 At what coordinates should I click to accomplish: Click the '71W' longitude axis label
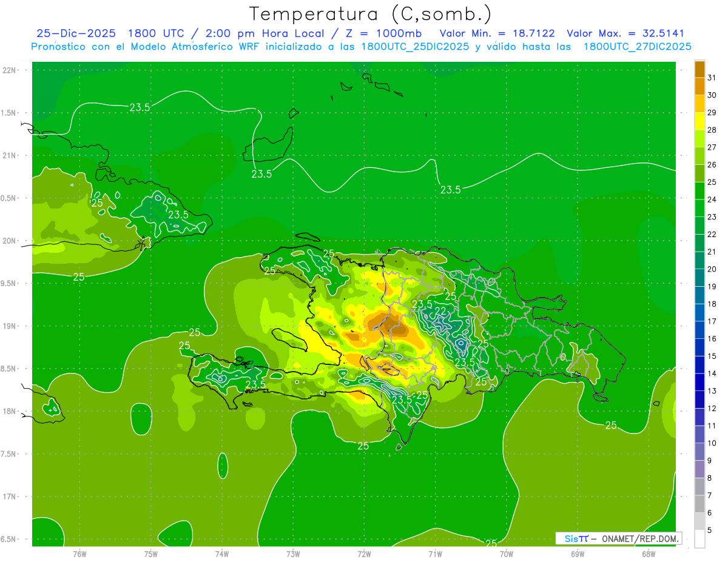pos(435,554)
